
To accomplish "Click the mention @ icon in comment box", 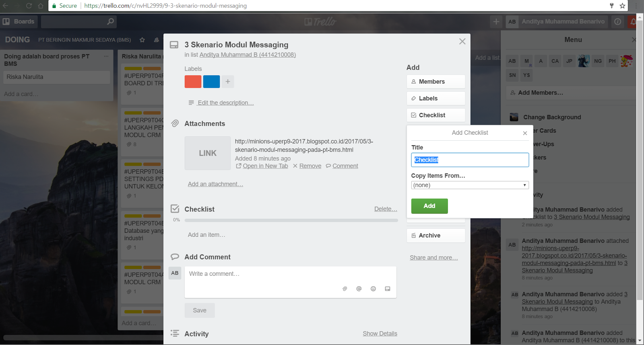I will coord(359,289).
